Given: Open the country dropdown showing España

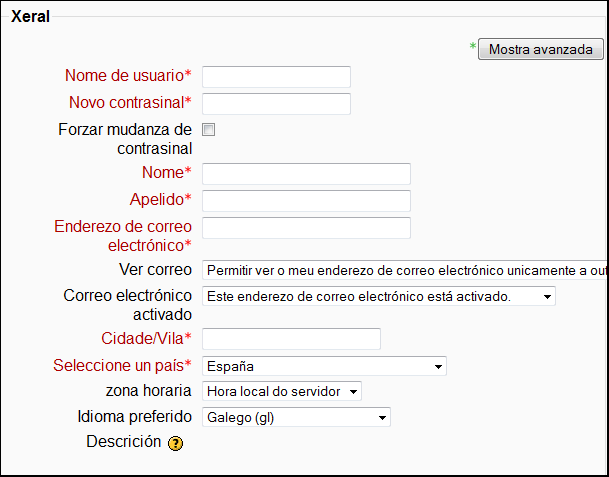Looking at the screenshot, I should click(x=324, y=366).
